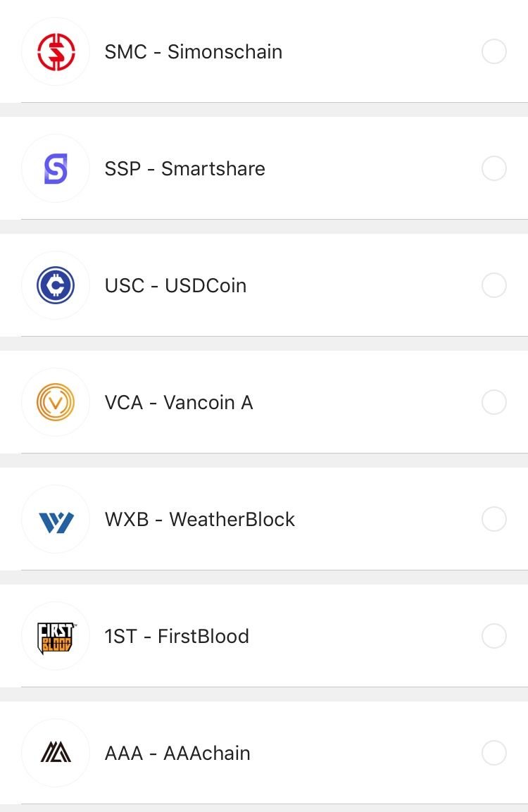The height and width of the screenshot is (812, 528).
Task: Tap the 'WXB - WeatherBlock' text
Action: coord(200,520)
